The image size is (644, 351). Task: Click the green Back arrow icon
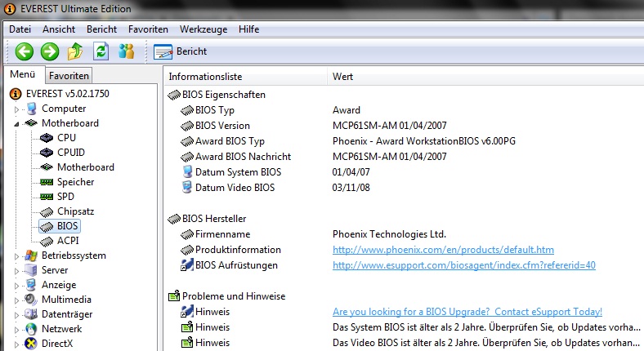tap(25, 51)
